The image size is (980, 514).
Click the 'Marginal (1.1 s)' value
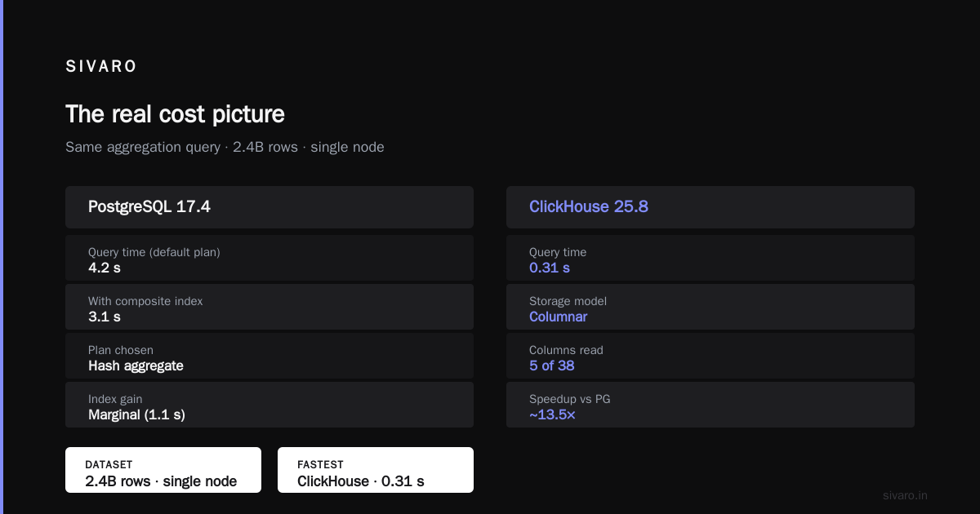pyautogui.click(x=136, y=414)
